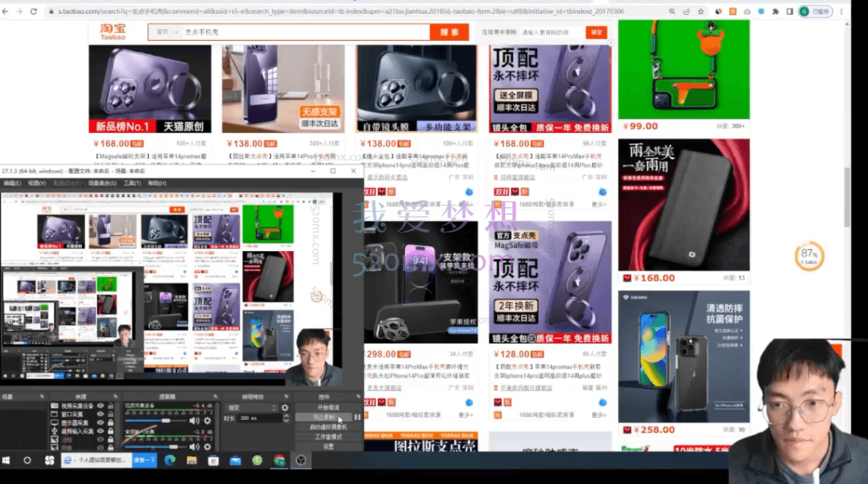Adjust 视频采集设备 volume slider
This screenshot has height=484, width=868.
pos(156,421)
